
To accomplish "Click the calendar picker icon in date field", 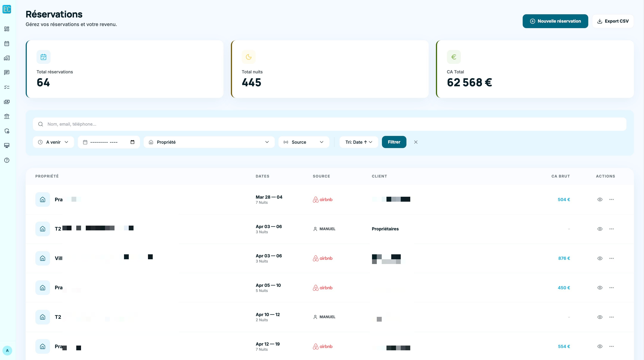I will click(133, 142).
